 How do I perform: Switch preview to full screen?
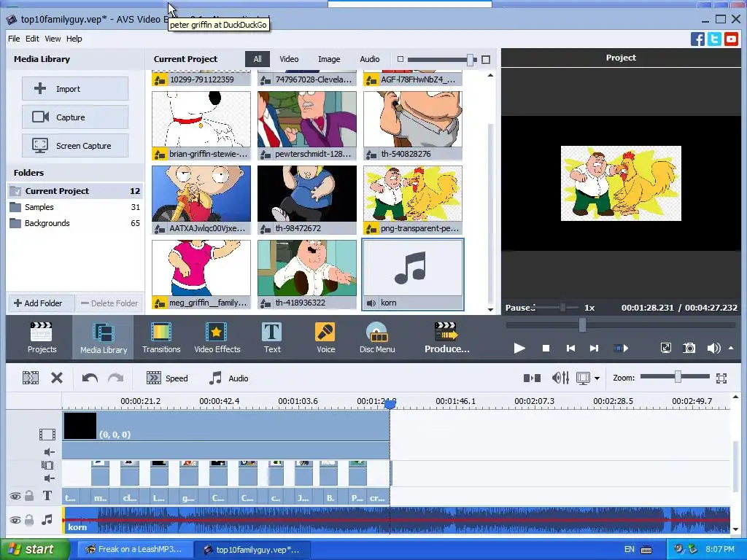click(x=665, y=348)
